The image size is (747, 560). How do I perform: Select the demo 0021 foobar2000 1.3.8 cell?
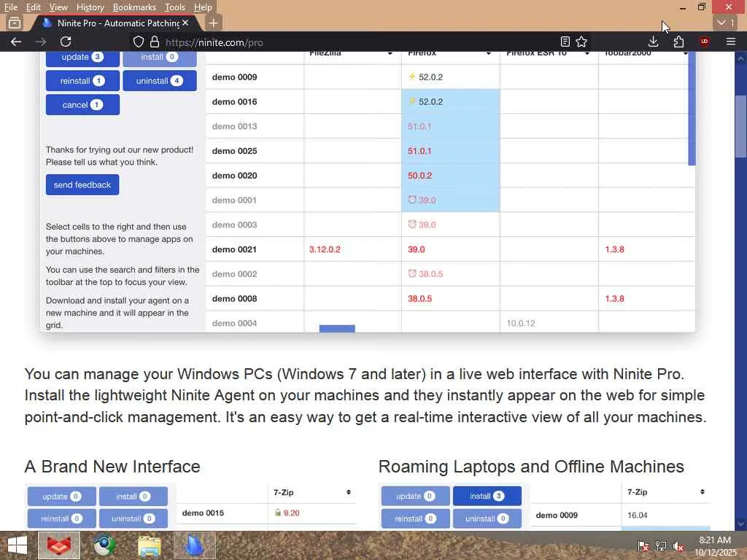(x=646, y=249)
